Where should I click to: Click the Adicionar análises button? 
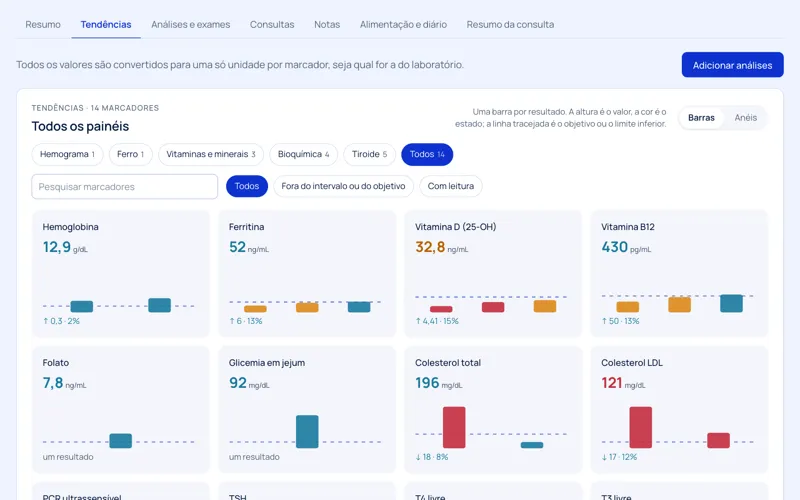[732, 65]
